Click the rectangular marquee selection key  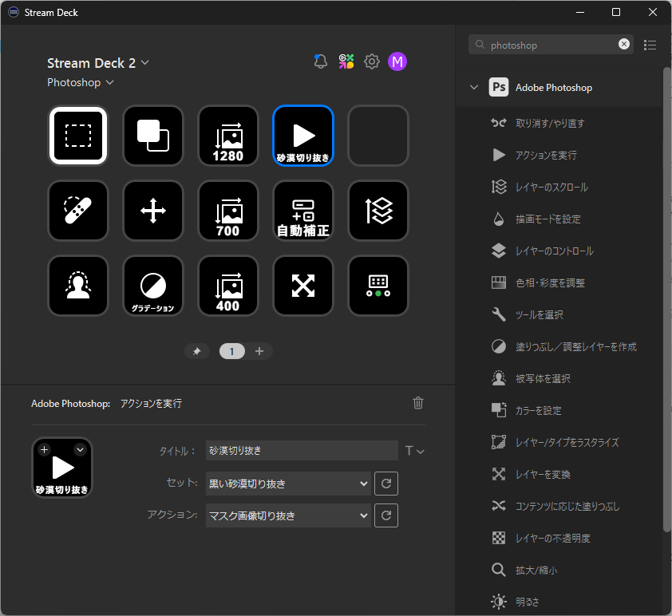(78, 136)
